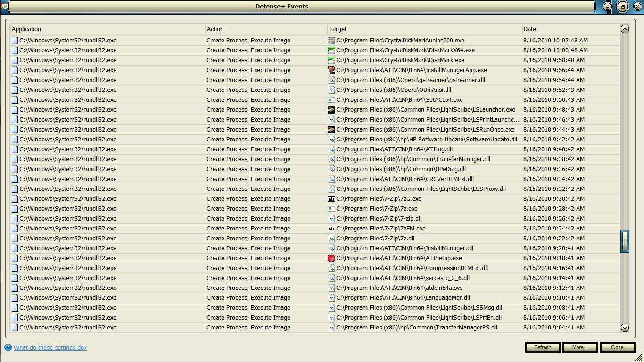Click the HPeDiag.dll file icon

coord(331,169)
